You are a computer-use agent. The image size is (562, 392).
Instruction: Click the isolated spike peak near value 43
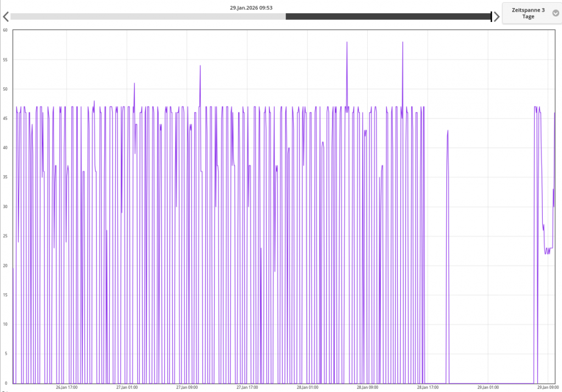[448, 131]
